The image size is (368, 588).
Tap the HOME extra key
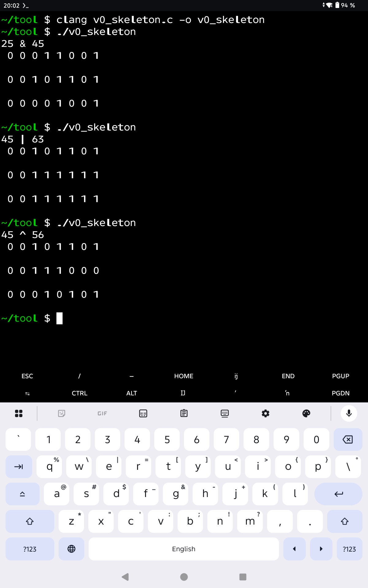coord(184,376)
